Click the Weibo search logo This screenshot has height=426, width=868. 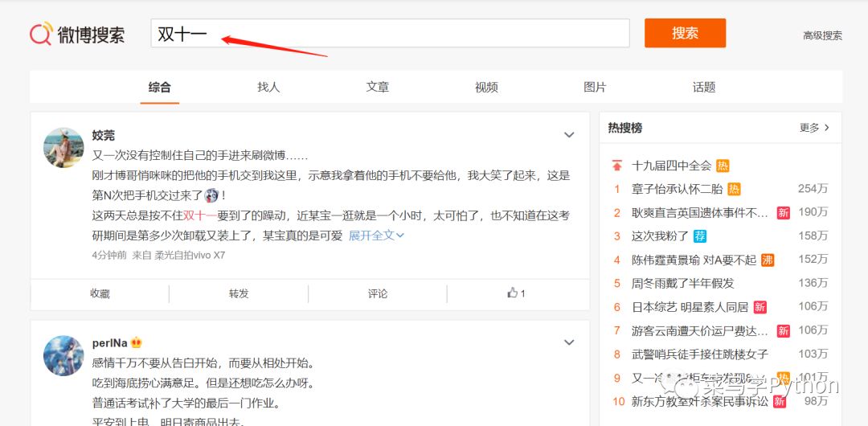(77, 35)
